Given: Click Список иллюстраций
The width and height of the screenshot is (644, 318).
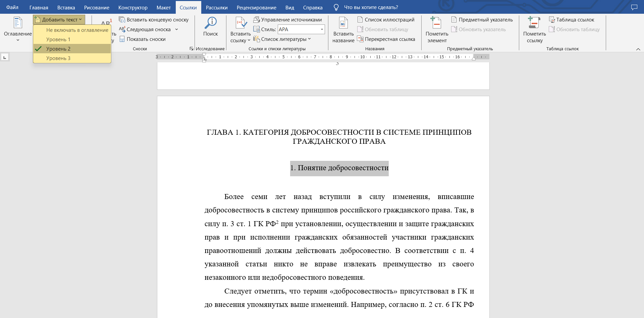Looking at the screenshot, I should click(x=386, y=20).
